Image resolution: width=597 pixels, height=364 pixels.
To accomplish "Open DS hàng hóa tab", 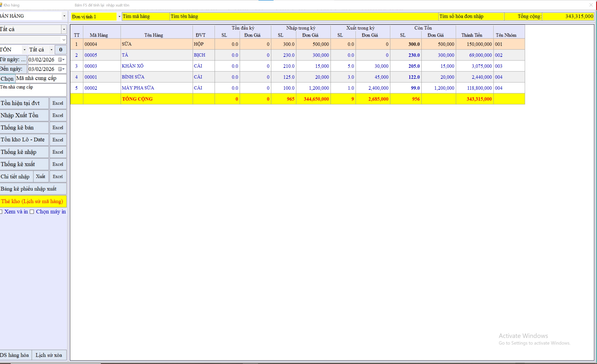I will click(x=15, y=355).
